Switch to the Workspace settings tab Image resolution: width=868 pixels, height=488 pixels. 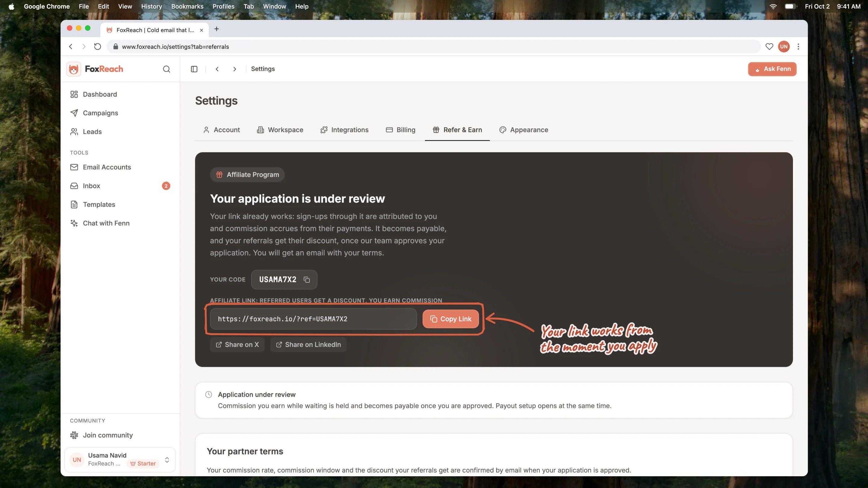click(280, 130)
